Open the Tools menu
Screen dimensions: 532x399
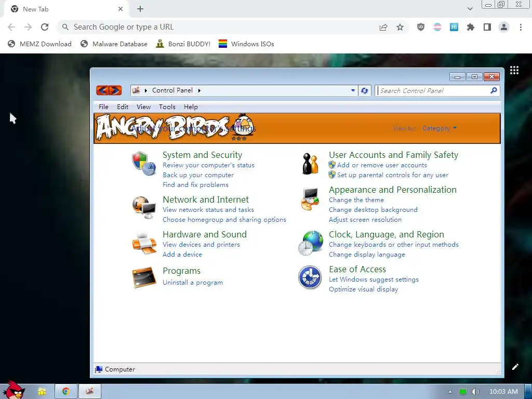(167, 107)
